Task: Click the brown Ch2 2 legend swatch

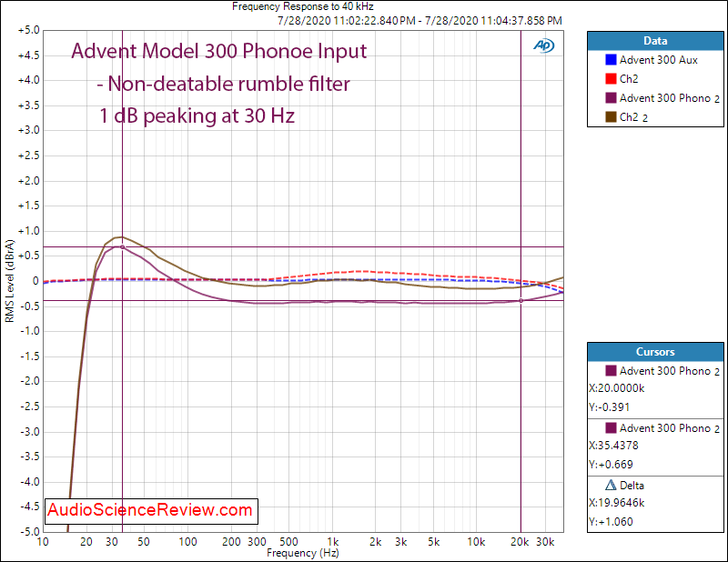Action: (611, 117)
